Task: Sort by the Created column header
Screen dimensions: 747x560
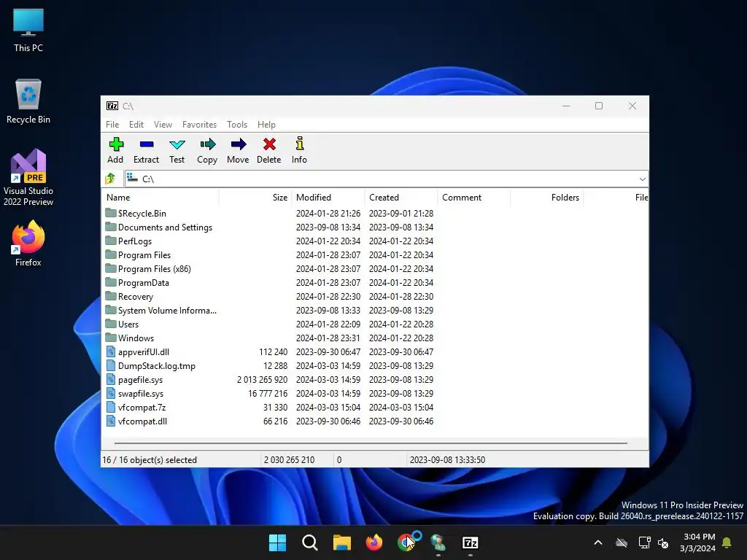Action: click(401, 197)
